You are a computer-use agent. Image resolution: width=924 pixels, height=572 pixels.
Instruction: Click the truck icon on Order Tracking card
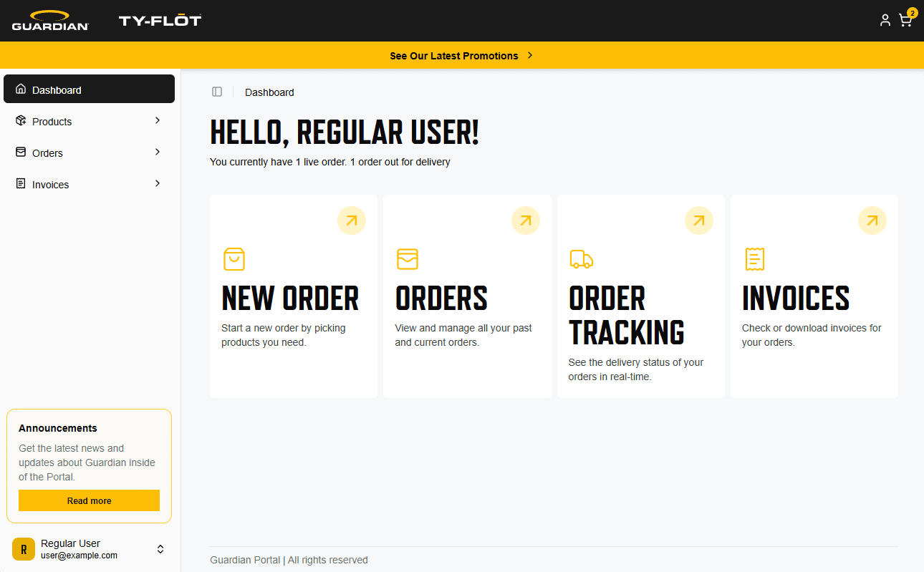[582, 259]
